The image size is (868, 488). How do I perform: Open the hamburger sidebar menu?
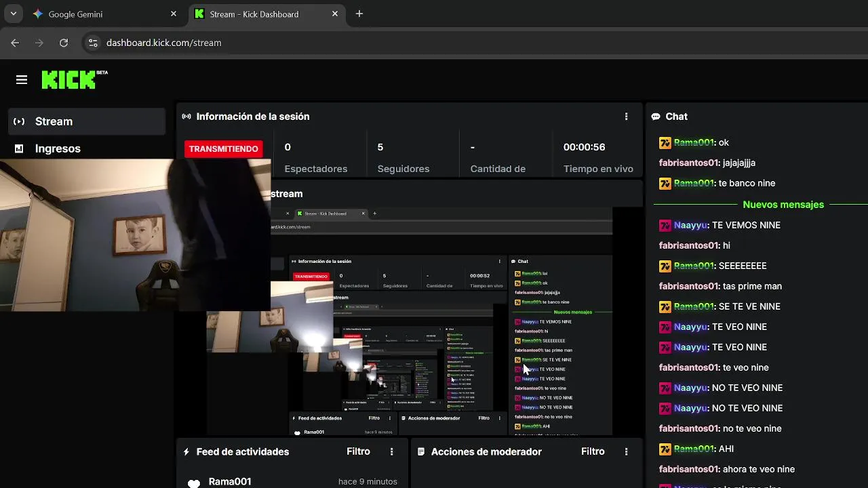click(22, 80)
